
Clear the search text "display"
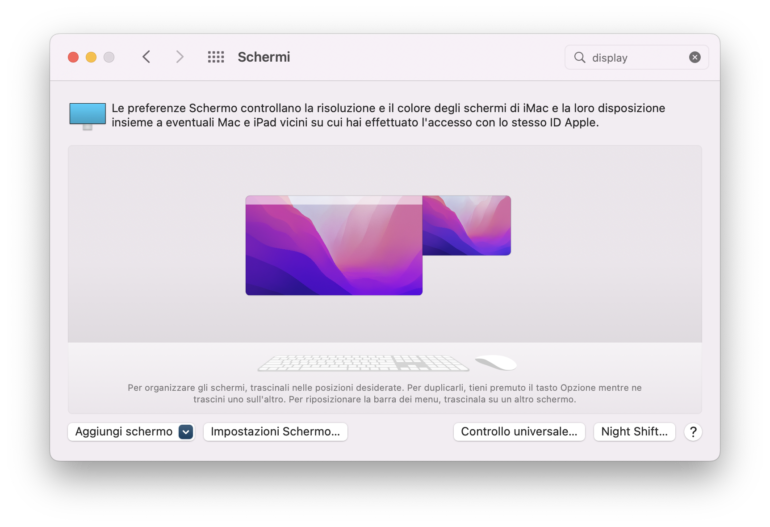(x=695, y=57)
